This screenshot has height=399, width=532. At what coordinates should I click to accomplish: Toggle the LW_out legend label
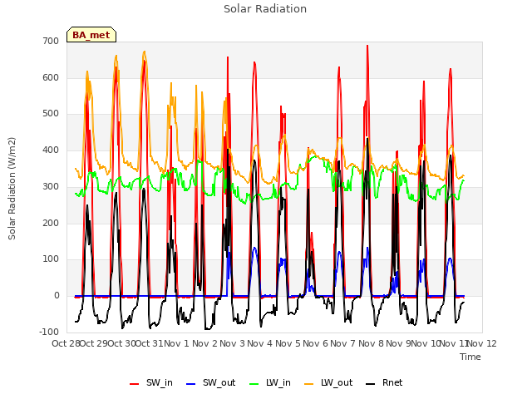tap(337, 382)
